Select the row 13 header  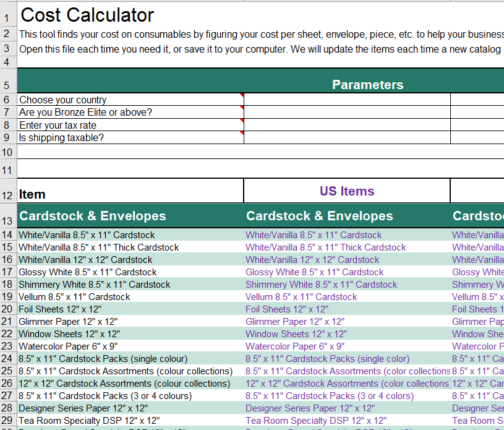click(7, 221)
